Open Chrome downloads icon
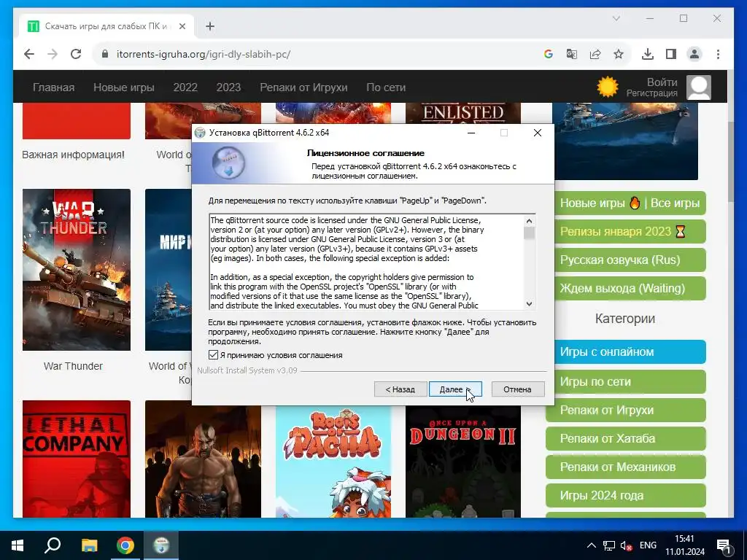 pos(648,54)
